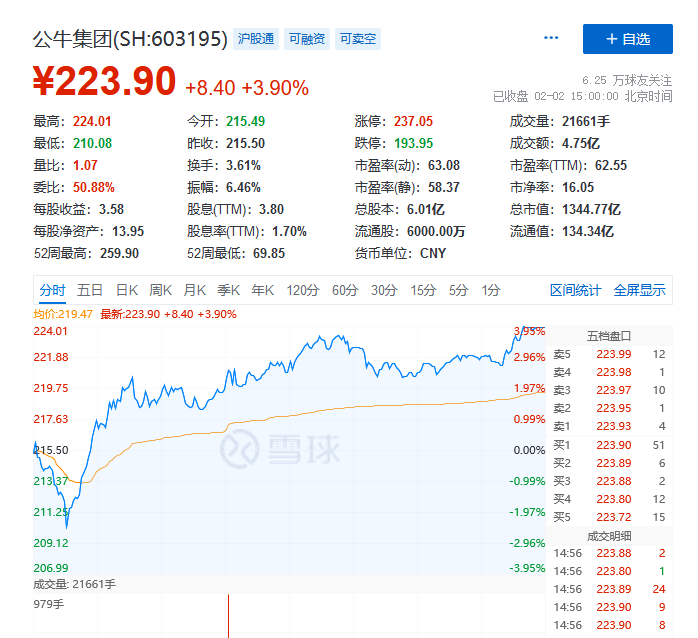Screen dimensions: 698x638
Task: Click the 卖4 order row at 223.98
Action: (x=609, y=372)
